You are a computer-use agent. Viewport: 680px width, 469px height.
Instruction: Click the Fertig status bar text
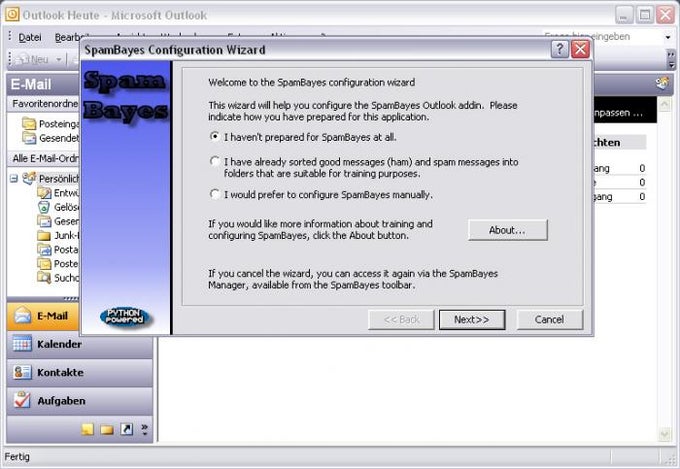pyautogui.click(x=17, y=457)
